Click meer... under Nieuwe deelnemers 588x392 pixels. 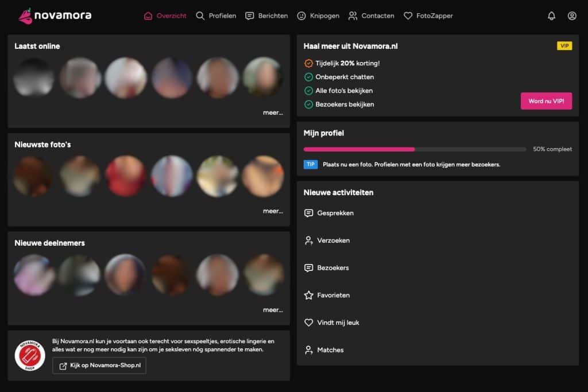(x=273, y=310)
